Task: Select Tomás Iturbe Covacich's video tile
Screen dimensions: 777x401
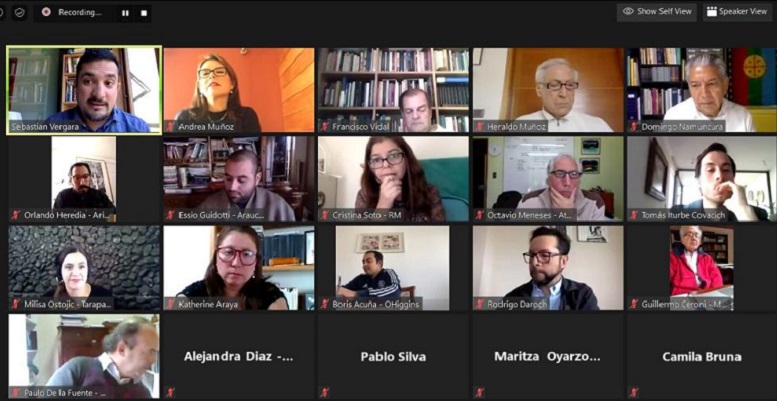Action: pos(702,179)
